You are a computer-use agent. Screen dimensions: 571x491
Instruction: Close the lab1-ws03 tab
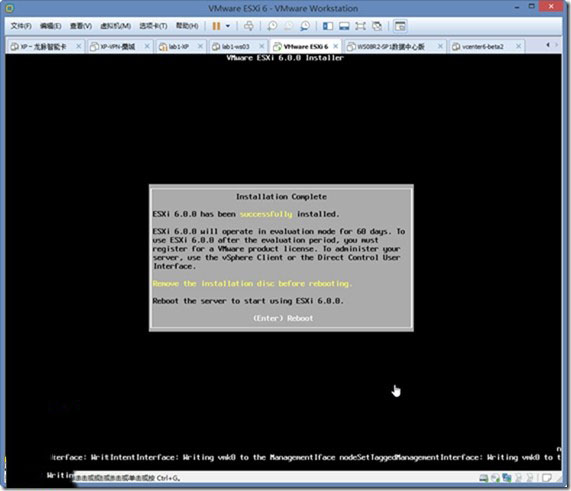(261, 46)
